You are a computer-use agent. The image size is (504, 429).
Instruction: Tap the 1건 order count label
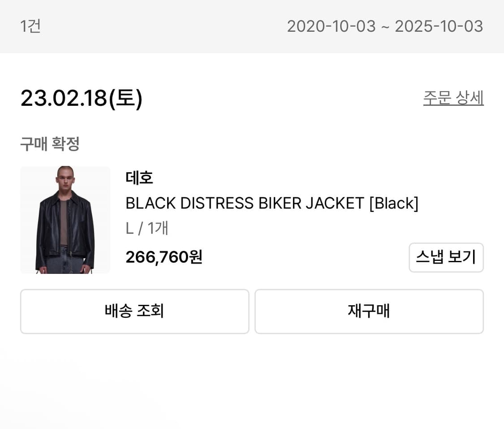[30, 26]
